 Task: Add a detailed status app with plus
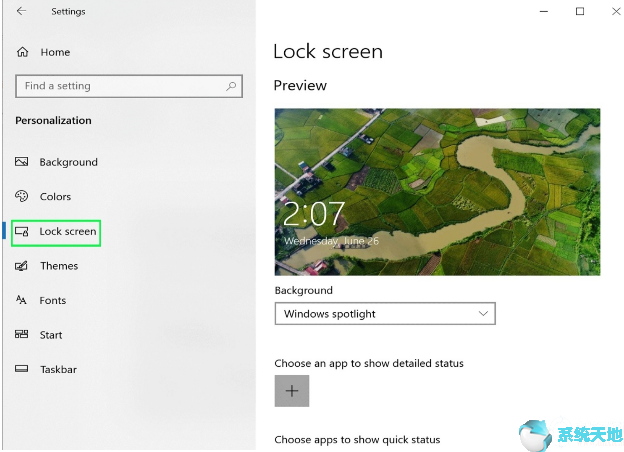coord(292,391)
